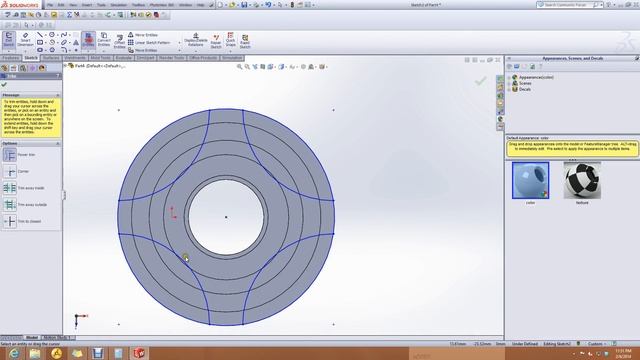Viewport: 640px width, 360px height.
Task: Select the Sketch Fillet tool
Action: pos(64,50)
